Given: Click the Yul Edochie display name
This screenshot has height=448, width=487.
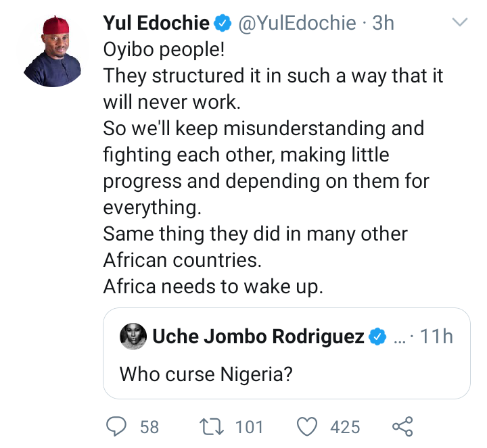Looking at the screenshot, I should pos(156,23).
